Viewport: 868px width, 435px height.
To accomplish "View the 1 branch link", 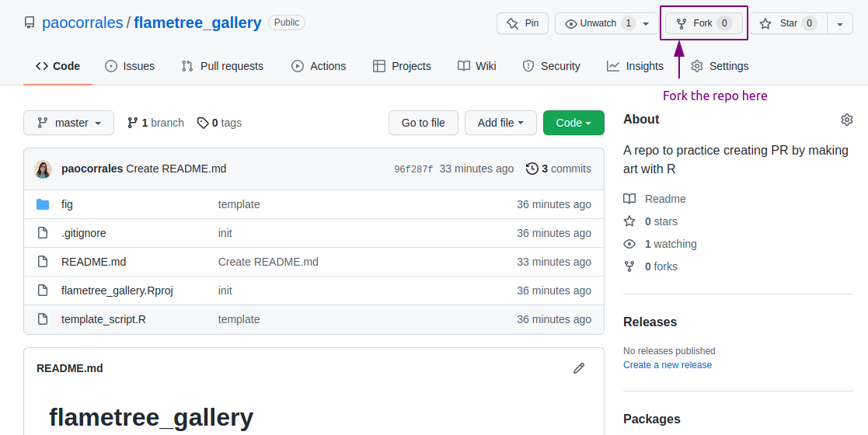I will [155, 123].
